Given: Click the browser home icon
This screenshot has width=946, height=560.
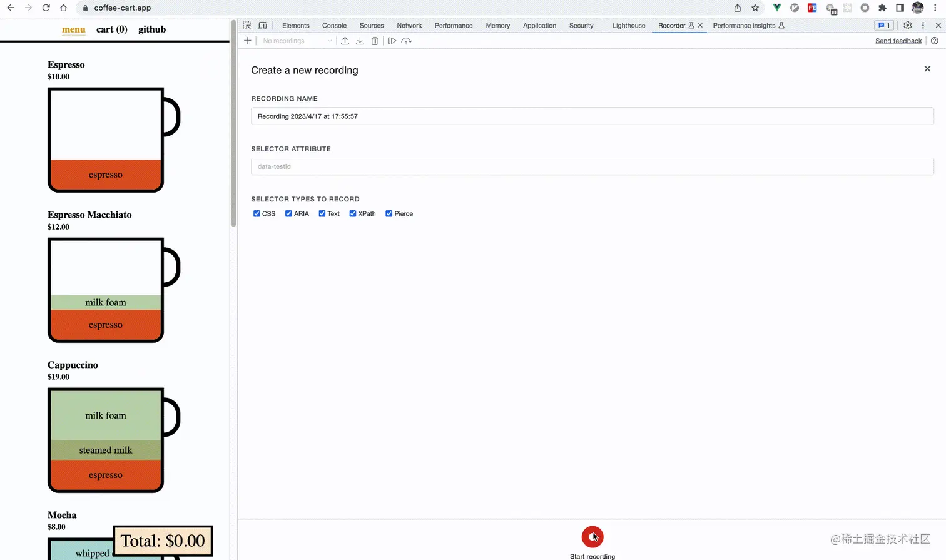Looking at the screenshot, I should pyautogui.click(x=63, y=8).
